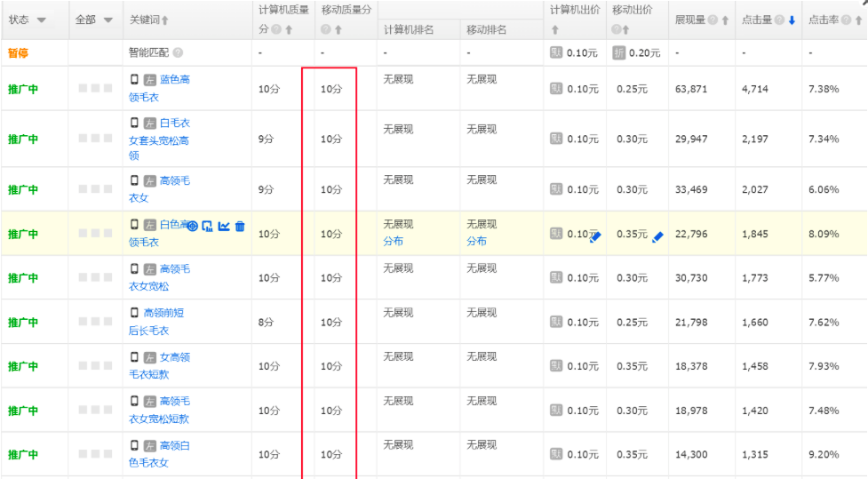Click the 默 badge in the 智能匹配 row

pos(556,53)
